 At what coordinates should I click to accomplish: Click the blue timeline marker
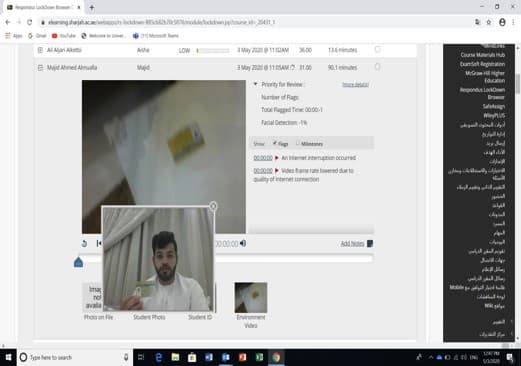[x=78, y=262]
